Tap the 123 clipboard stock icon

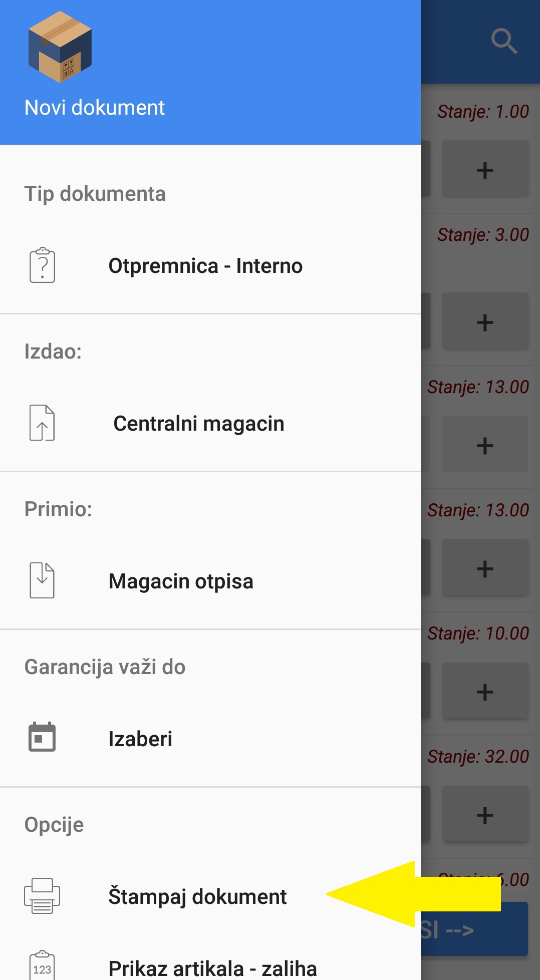(x=42, y=965)
